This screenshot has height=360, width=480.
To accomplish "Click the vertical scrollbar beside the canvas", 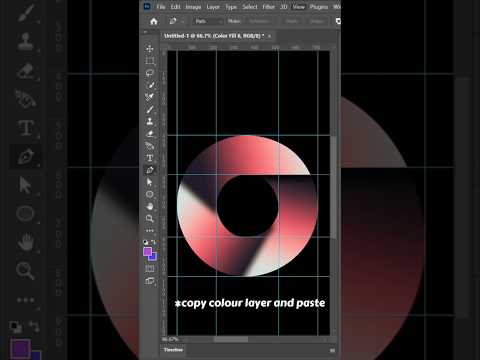I will click(x=333, y=187).
